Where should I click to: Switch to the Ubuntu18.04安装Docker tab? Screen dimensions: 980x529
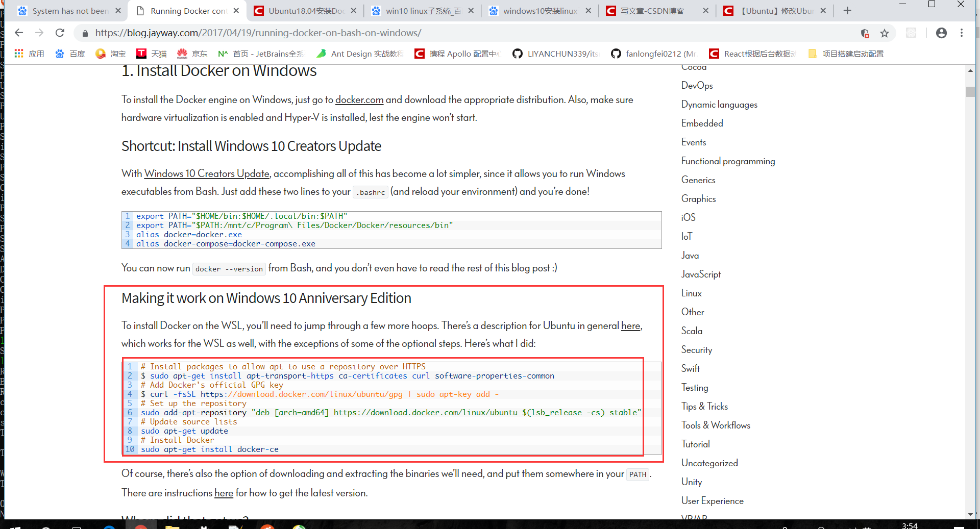pos(305,11)
